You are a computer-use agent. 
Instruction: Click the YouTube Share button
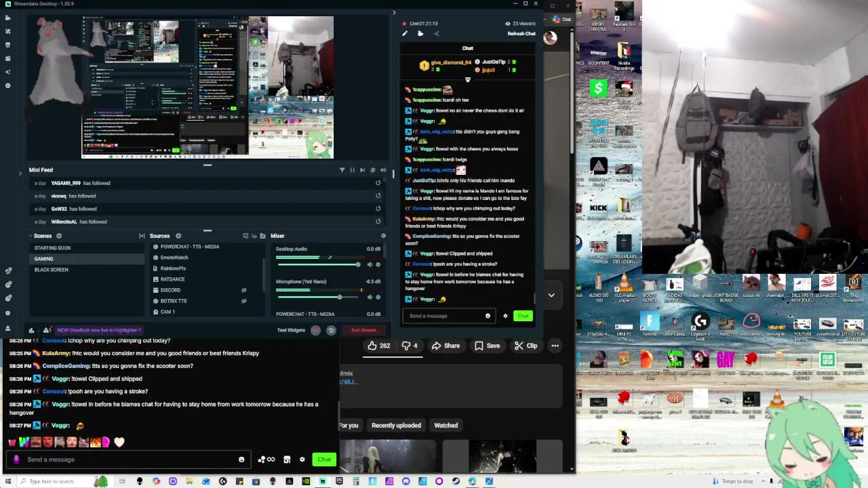[446, 346]
